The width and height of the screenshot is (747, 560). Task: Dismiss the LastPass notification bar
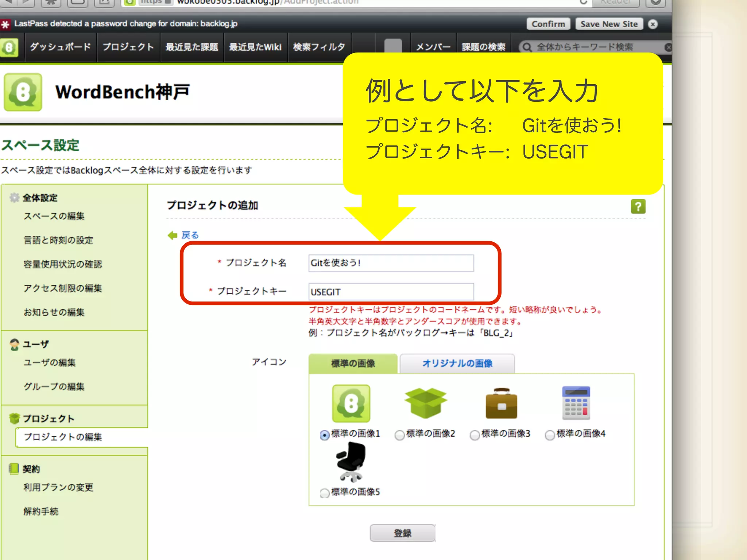(653, 24)
